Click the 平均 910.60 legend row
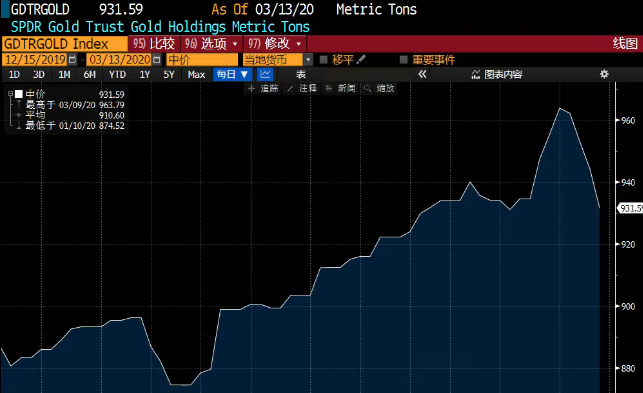The height and width of the screenshot is (393, 643). [71, 115]
